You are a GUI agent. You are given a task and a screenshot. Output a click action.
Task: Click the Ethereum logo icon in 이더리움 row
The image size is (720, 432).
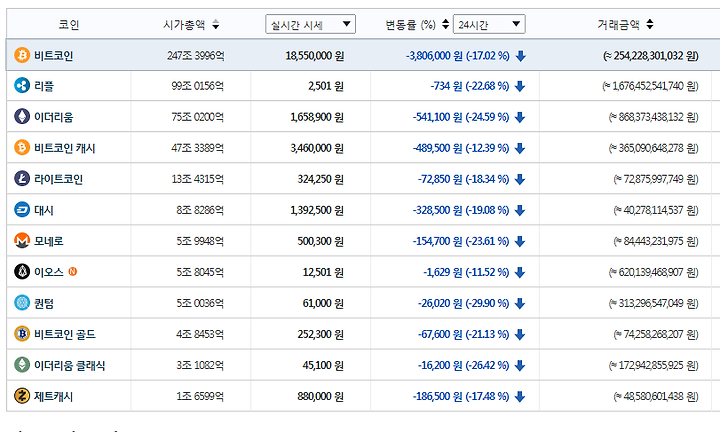click(x=22, y=117)
